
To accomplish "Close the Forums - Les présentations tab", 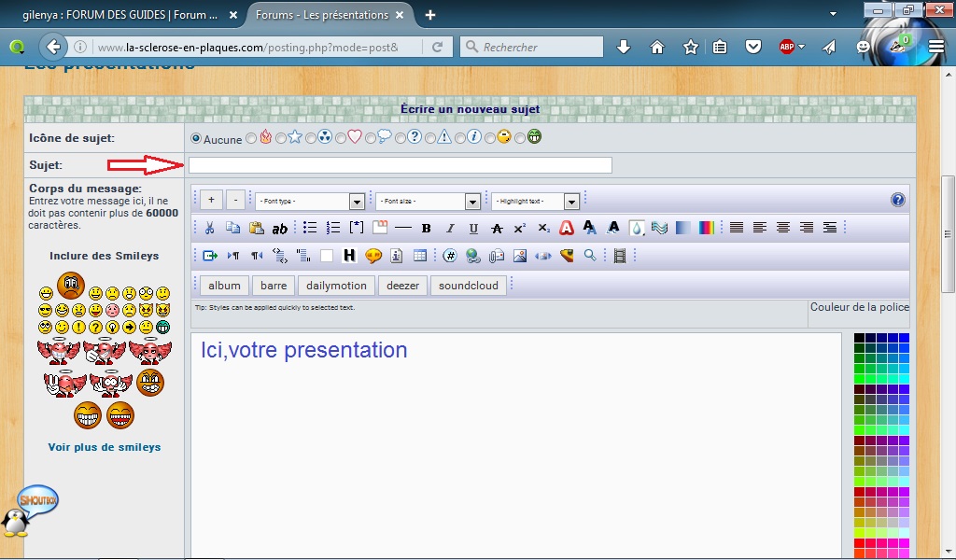I will click(400, 15).
